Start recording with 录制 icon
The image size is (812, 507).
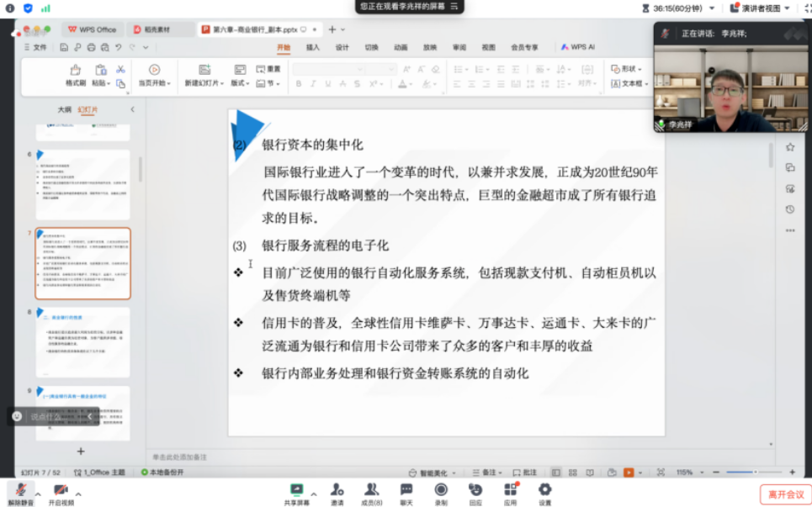[x=441, y=490]
